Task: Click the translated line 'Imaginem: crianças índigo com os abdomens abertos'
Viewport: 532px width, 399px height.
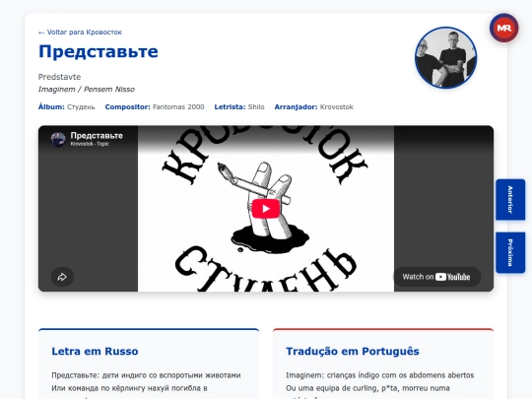Action: click(380, 375)
